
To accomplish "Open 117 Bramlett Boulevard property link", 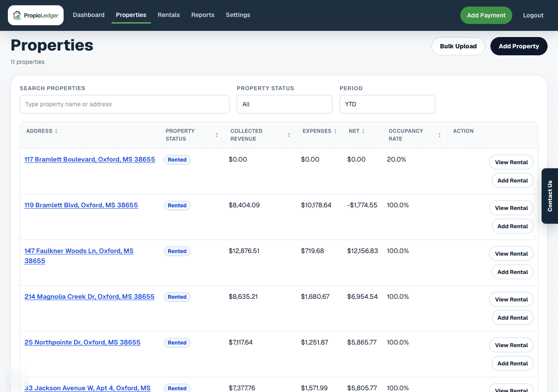I will point(90,159).
